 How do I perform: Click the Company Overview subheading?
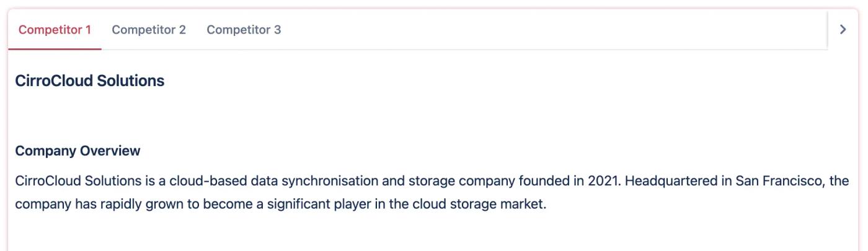(77, 151)
